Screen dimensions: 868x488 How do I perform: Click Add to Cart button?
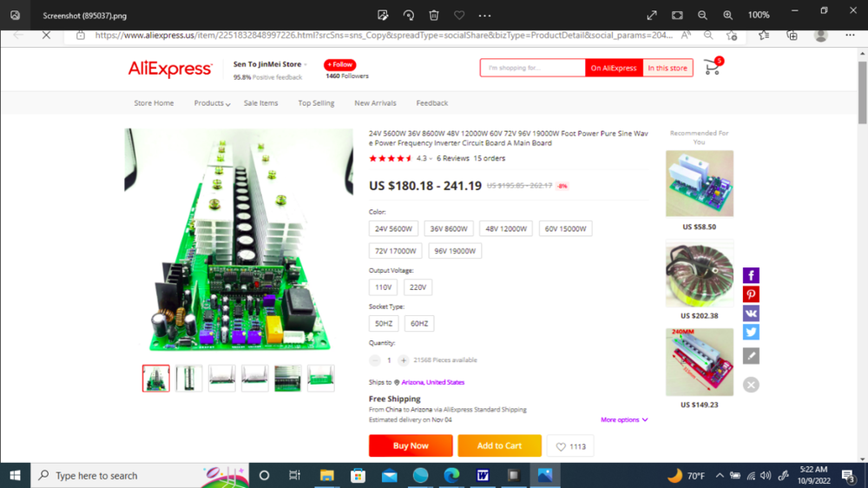click(499, 445)
